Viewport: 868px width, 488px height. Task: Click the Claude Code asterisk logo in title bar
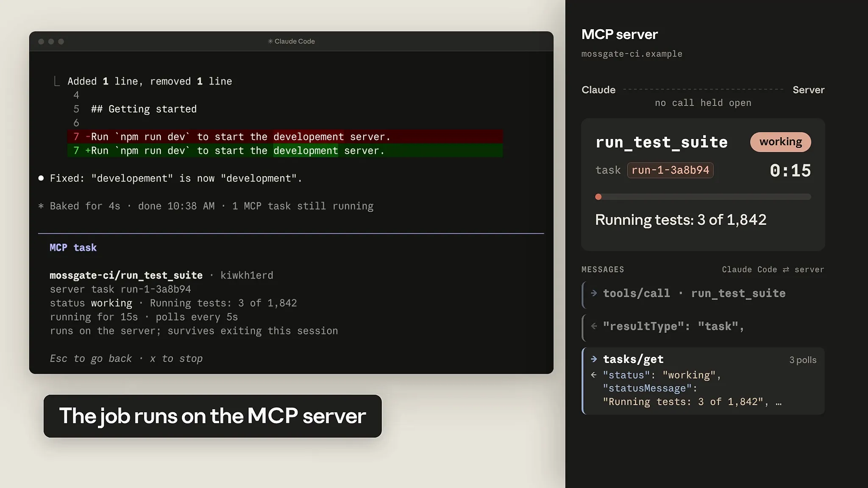(270, 42)
